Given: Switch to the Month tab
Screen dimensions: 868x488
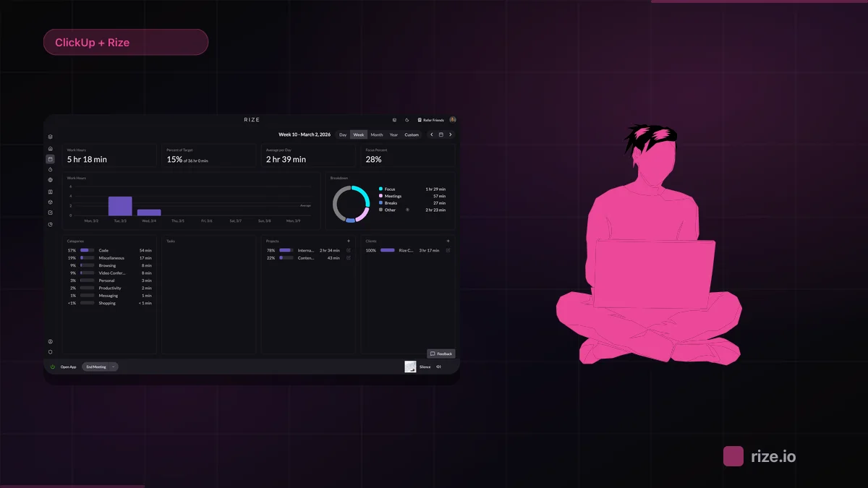Looking at the screenshot, I should pyautogui.click(x=377, y=134).
